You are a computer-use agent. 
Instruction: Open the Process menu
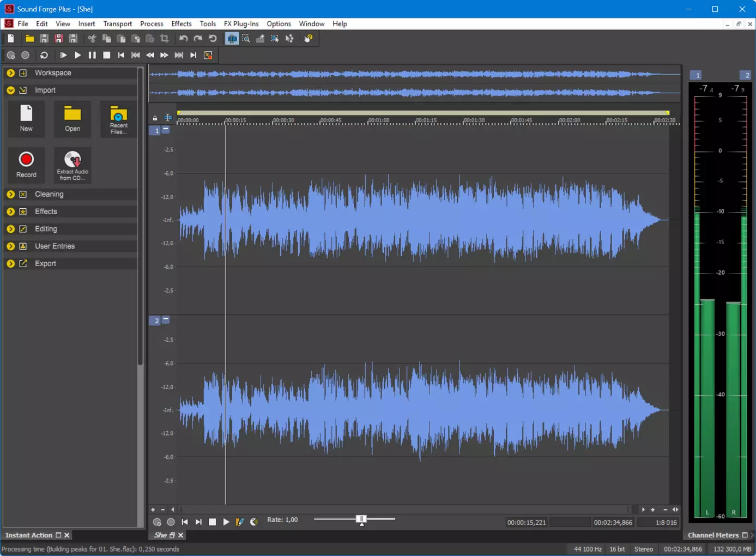tap(152, 24)
